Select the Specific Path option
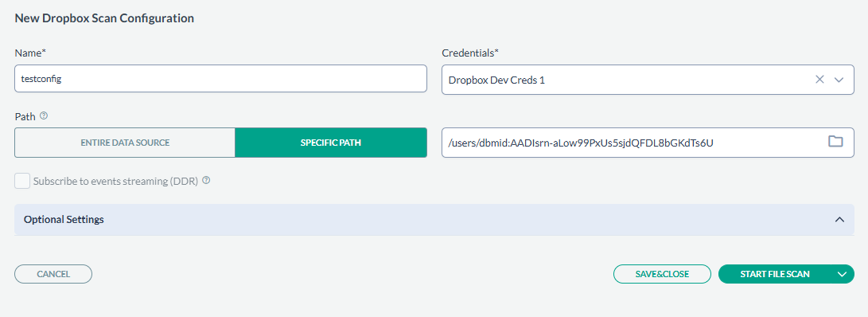868x317 pixels. pos(330,143)
